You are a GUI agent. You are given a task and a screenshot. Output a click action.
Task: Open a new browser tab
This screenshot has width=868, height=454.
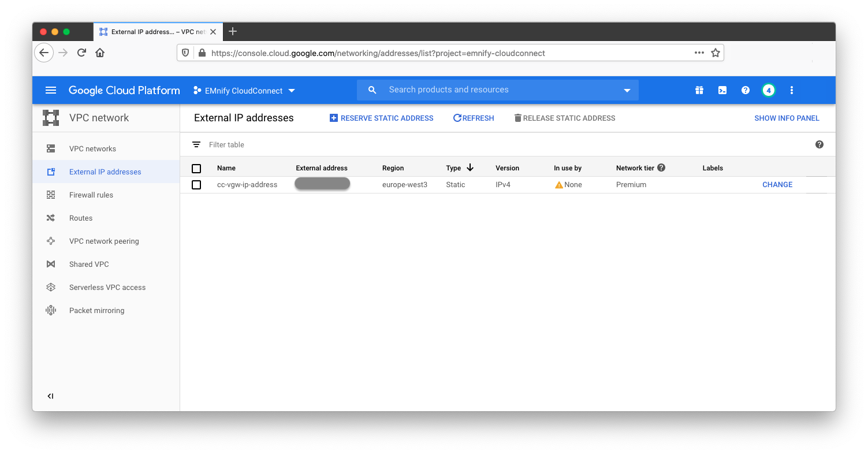(233, 32)
